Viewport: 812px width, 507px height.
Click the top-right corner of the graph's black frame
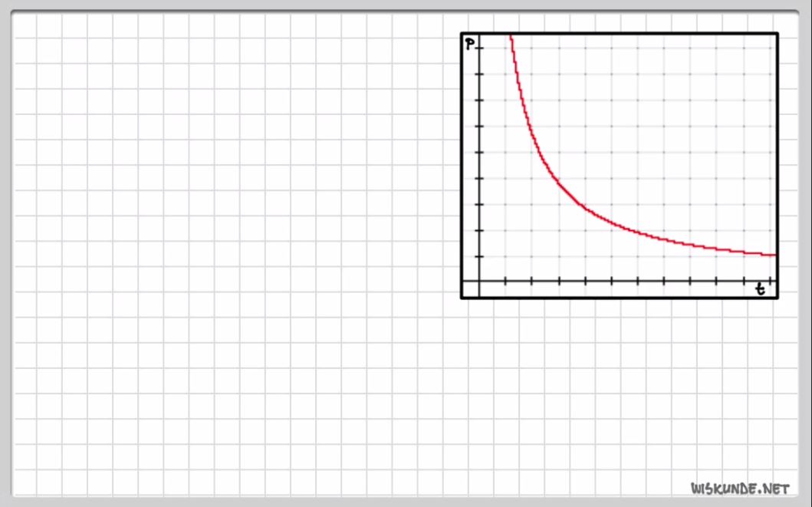click(777, 34)
